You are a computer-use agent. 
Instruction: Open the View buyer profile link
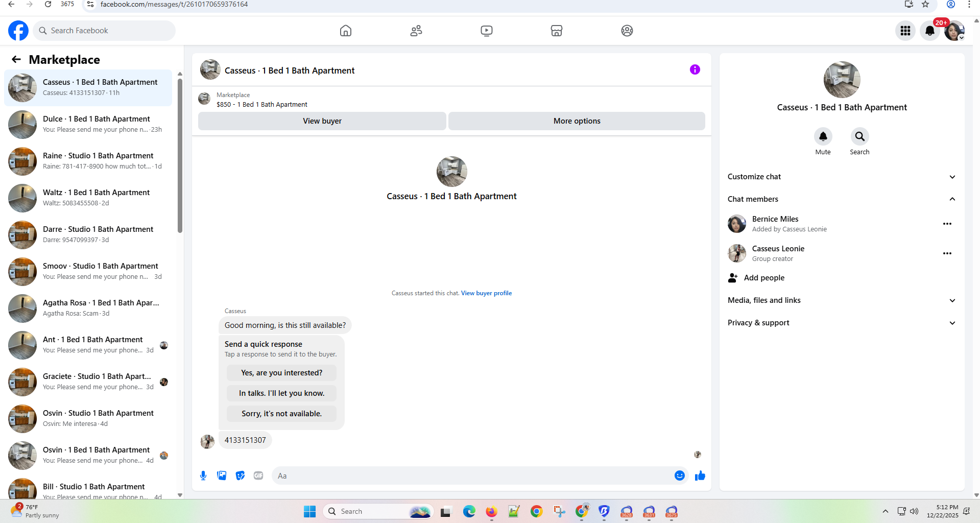click(486, 293)
